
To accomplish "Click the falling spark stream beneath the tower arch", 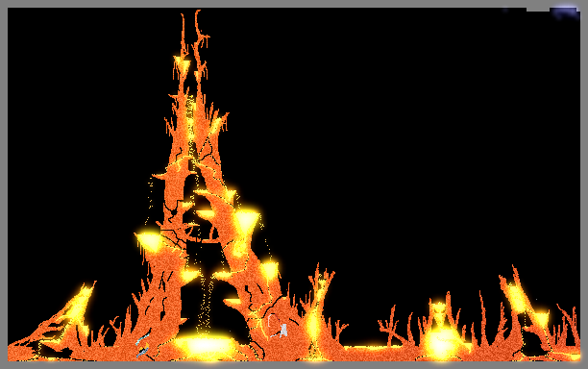I will tap(205, 304).
